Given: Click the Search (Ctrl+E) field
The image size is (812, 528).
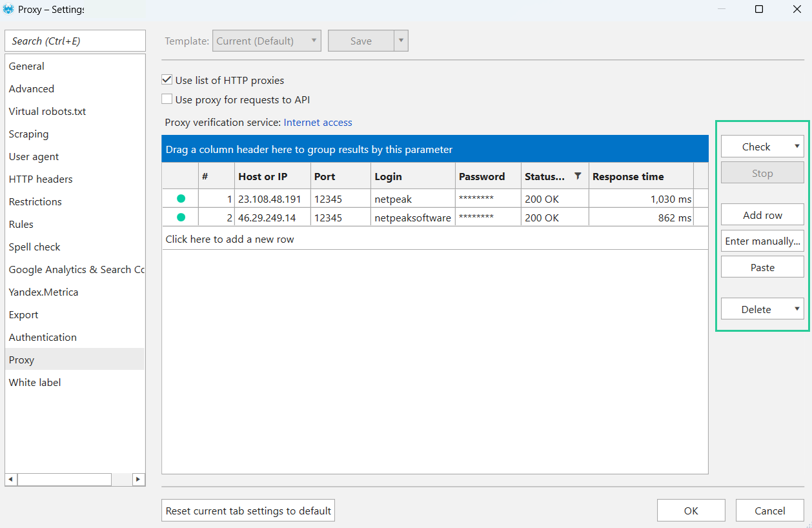Looking at the screenshot, I should click(x=76, y=41).
